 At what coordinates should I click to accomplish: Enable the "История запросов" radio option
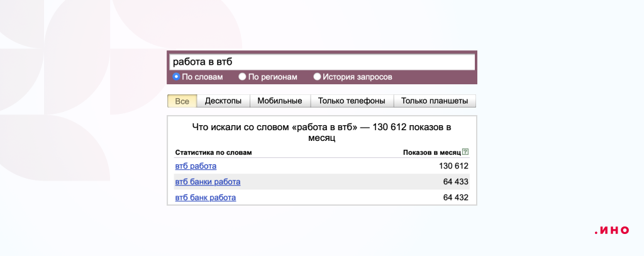coord(317,77)
